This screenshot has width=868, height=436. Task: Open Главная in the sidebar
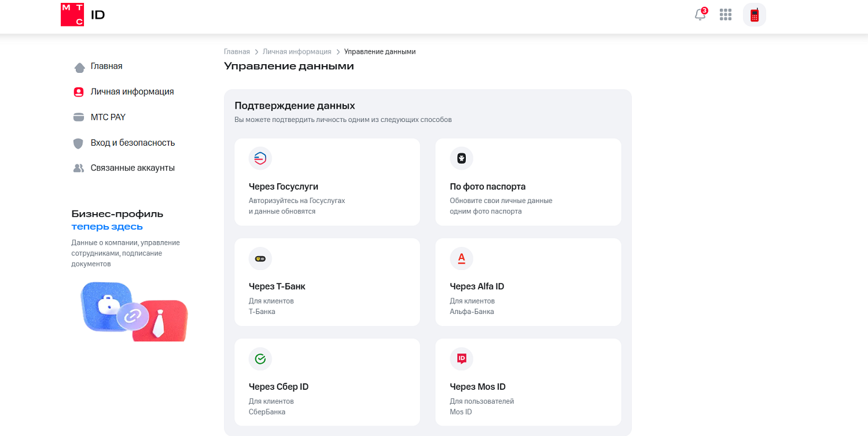pos(106,66)
